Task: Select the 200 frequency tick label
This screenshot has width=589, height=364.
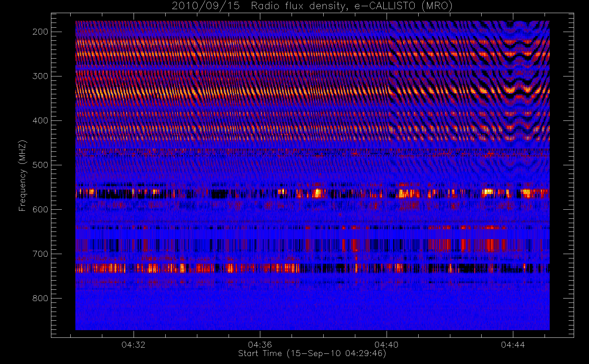Action: click(x=40, y=32)
